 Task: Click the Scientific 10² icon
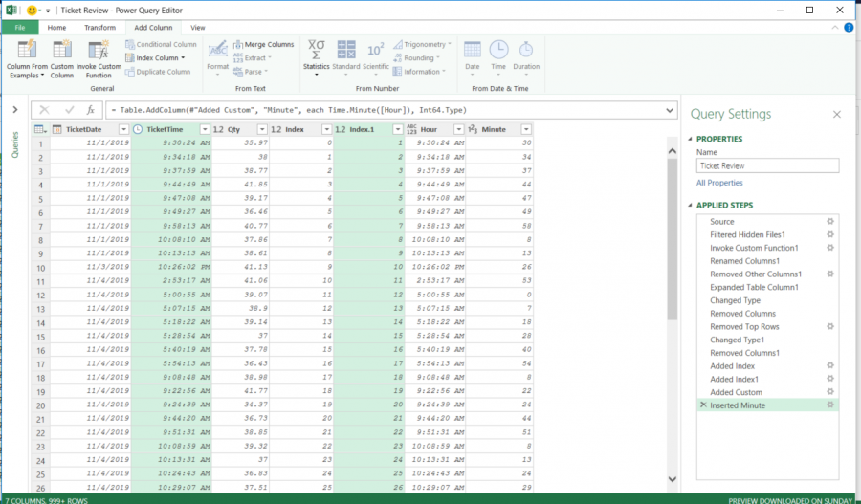coord(376,50)
